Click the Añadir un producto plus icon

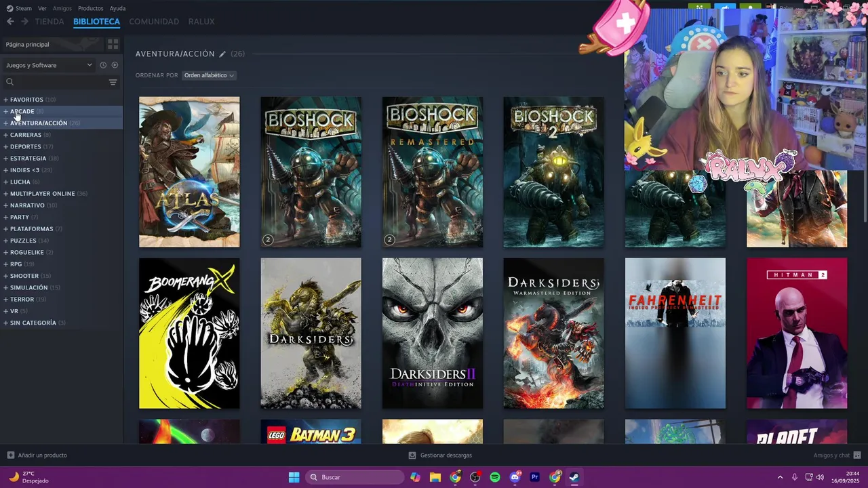[x=10, y=455]
